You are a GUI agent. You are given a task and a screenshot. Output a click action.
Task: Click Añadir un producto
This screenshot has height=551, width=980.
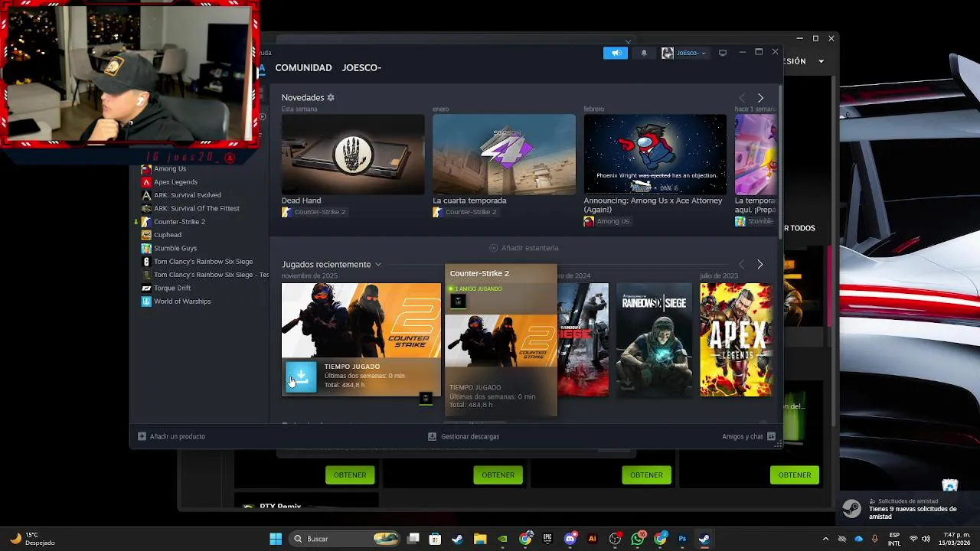(x=171, y=436)
